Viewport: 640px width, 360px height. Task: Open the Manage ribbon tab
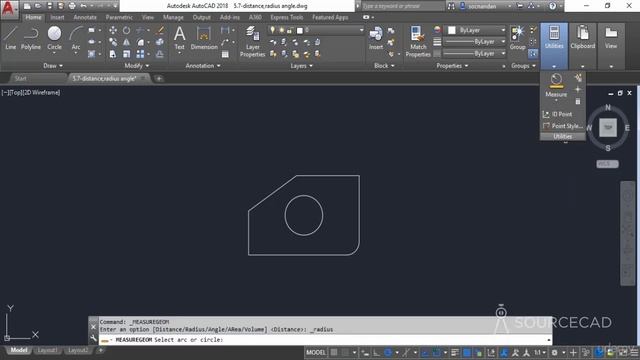point(173,18)
